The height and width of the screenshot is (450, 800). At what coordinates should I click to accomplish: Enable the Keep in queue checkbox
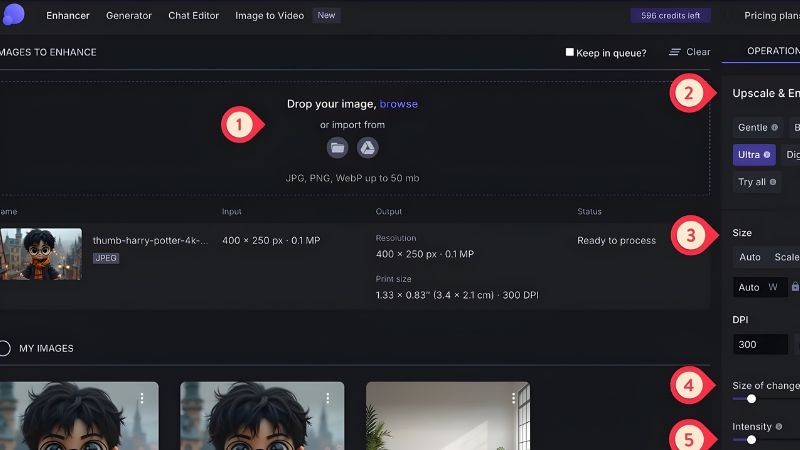(570, 52)
